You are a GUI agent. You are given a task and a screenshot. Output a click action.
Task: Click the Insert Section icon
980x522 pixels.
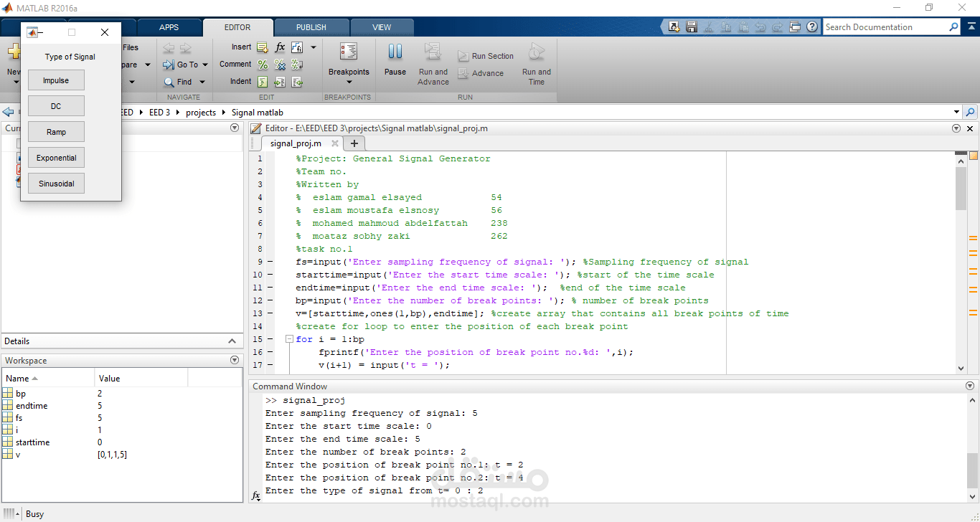point(263,47)
